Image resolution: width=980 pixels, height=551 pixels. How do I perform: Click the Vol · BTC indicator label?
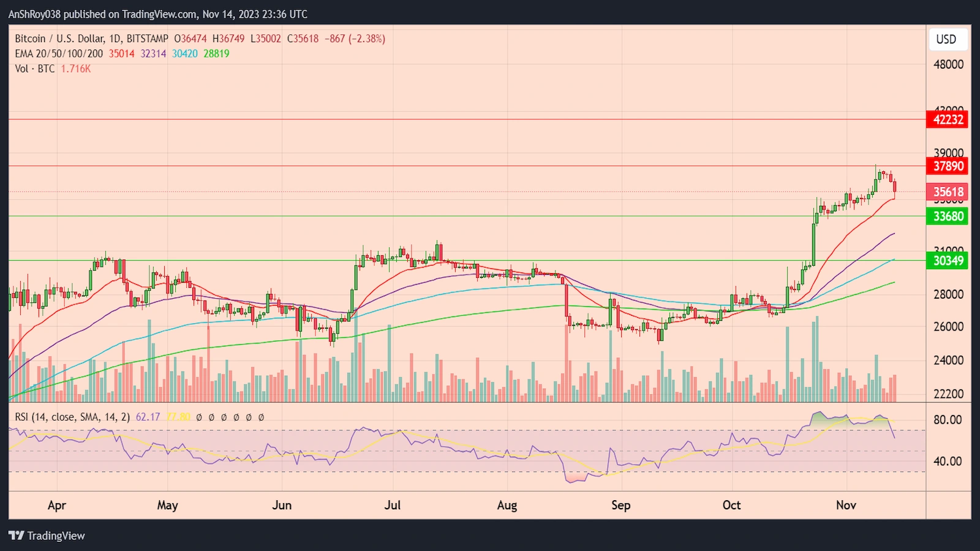(x=34, y=69)
